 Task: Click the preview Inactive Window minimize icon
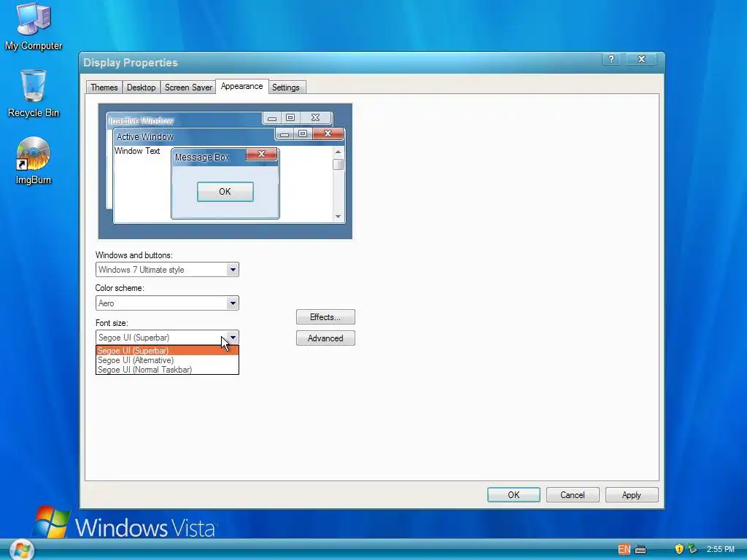[x=272, y=117]
